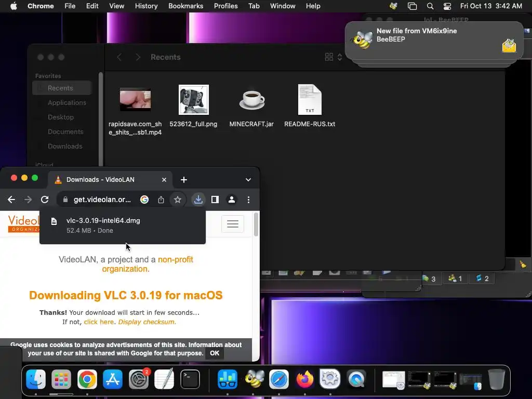532x399 pixels.
Task: Open Launchpad from the Dock
Action: click(x=61, y=379)
